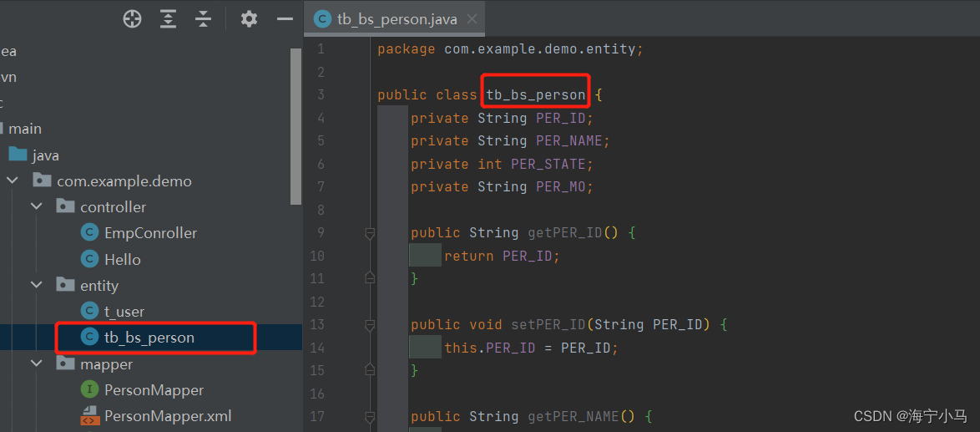The width and height of the screenshot is (980, 432).
Task: Click the package declaration on line 1
Action: click(510, 49)
